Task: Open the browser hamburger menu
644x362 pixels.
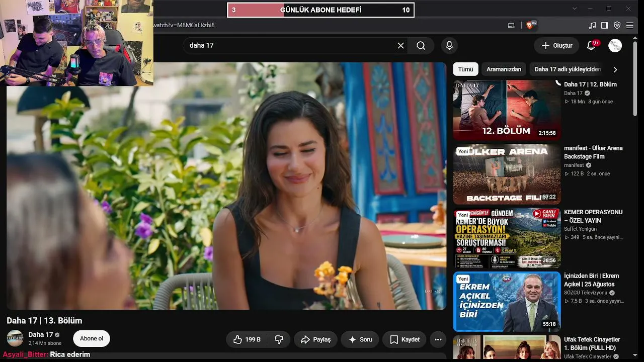Action: (x=630, y=25)
